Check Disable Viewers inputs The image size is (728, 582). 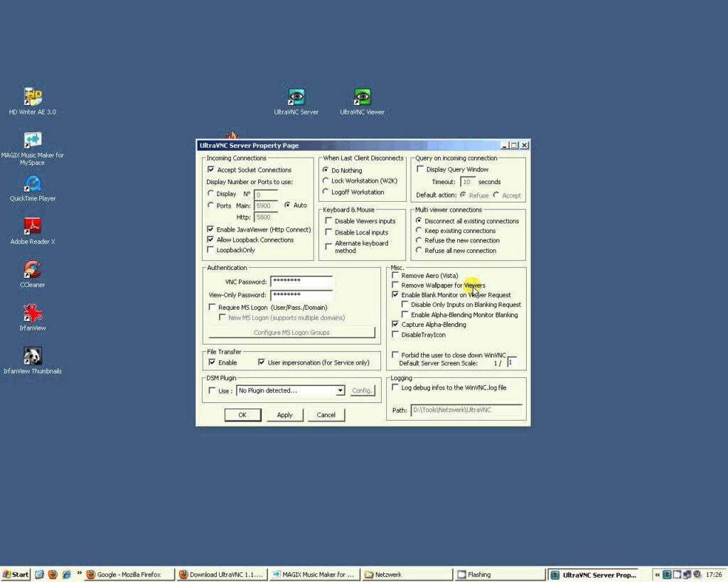(x=328, y=221)
